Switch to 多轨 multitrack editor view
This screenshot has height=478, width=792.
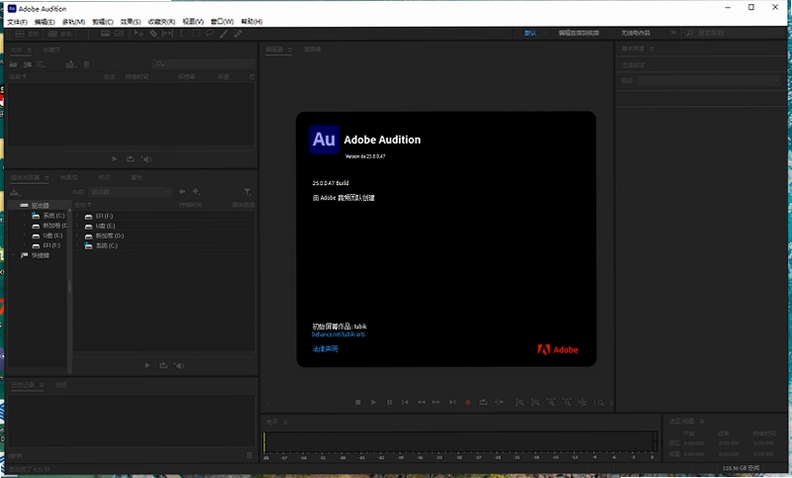tap(61, 34)
